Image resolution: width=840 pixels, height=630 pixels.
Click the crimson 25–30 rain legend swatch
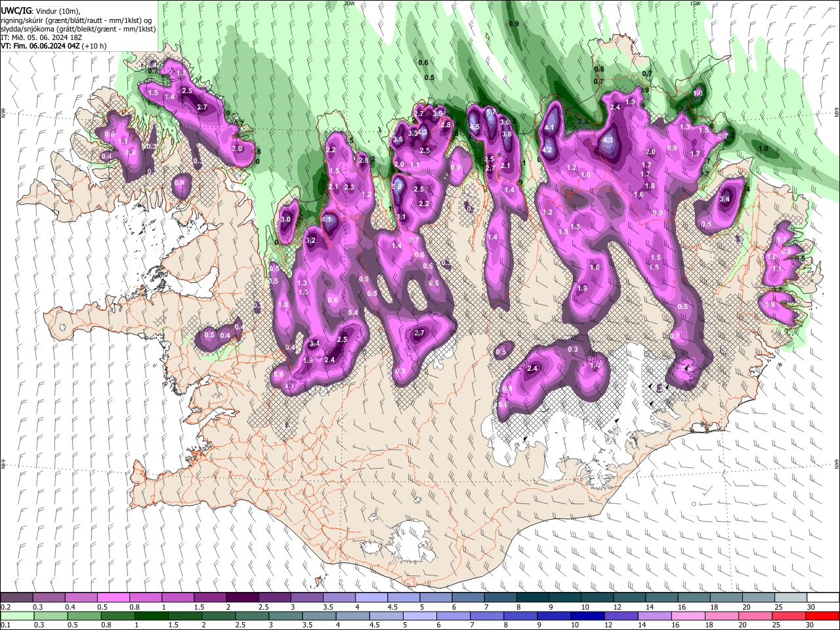[789, 616]
